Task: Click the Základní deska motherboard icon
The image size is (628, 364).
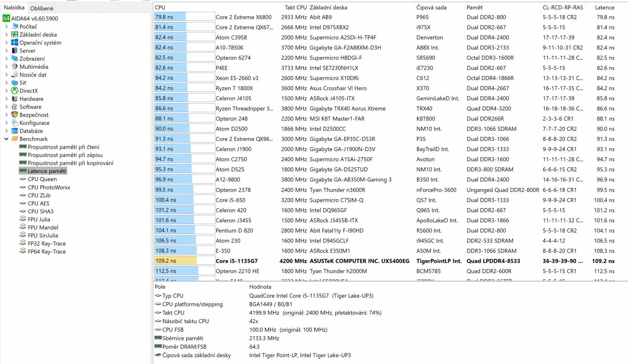Action: (15, 34)
